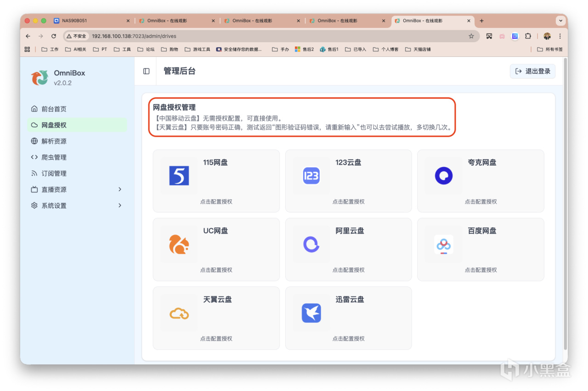Open the 阿里云盘 logo card
This screenshot has height=391, width=588.
(348, 249)
